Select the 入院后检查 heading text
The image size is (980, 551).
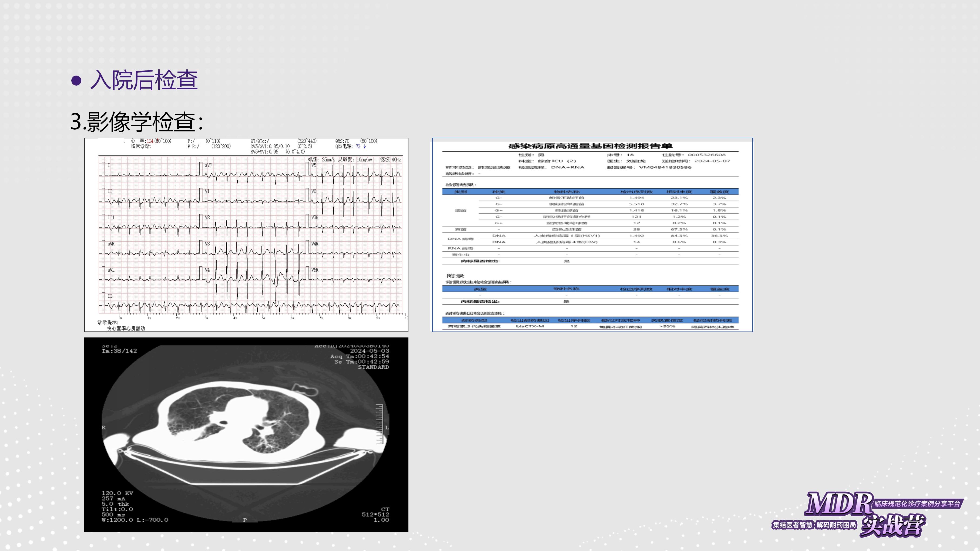point(144,80)
